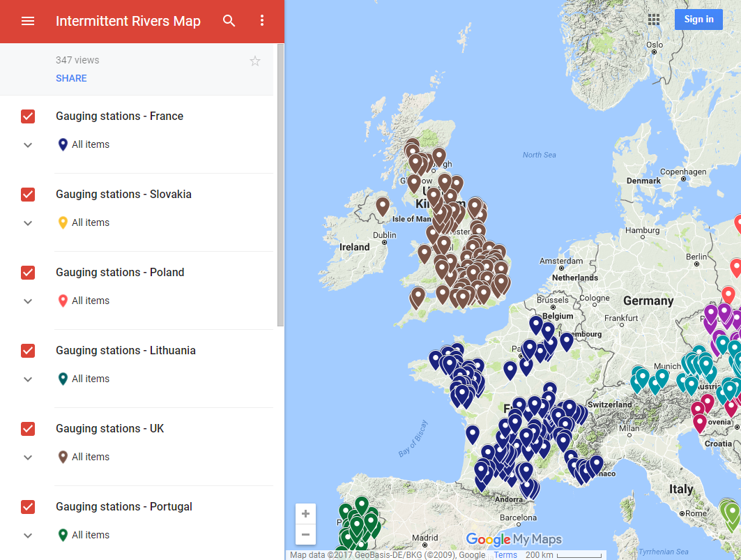Uncheck Gauging stations - Portugal layer

28,506
